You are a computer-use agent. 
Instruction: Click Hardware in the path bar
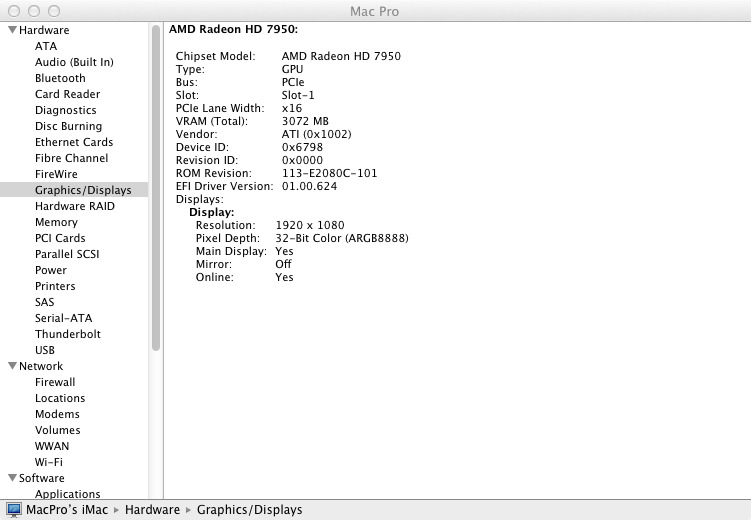point(152,510)
